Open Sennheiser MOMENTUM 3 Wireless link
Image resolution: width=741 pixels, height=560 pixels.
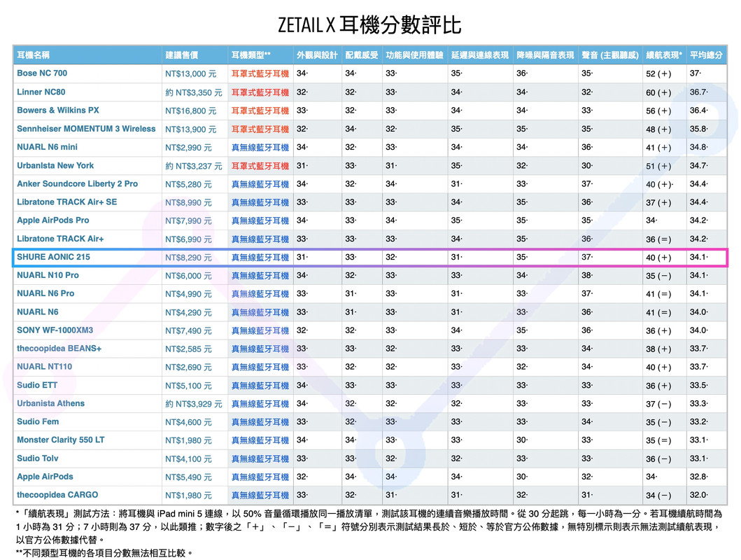point(86,129)
